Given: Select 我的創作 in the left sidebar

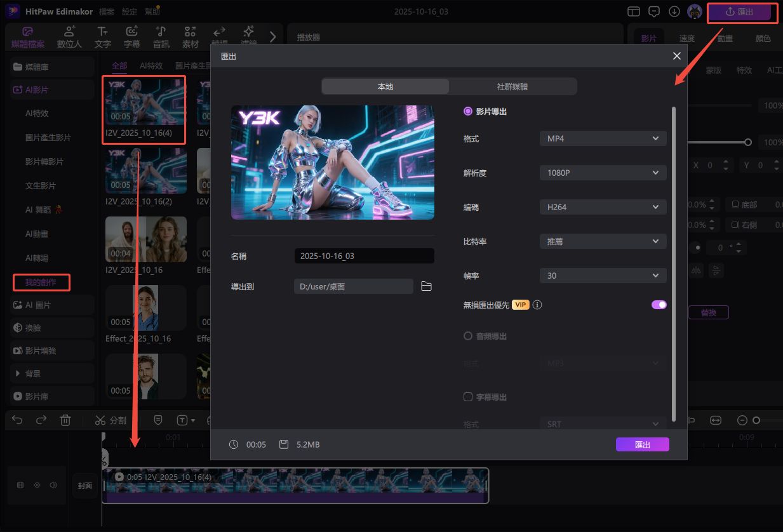Looking at the screenshot, I should [41, 282].
